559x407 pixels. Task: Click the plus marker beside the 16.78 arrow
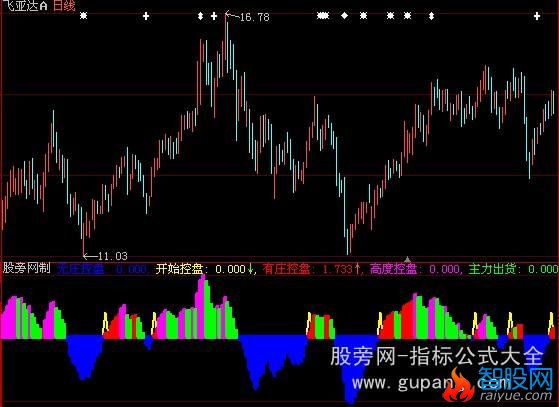[x=214, y=16]
